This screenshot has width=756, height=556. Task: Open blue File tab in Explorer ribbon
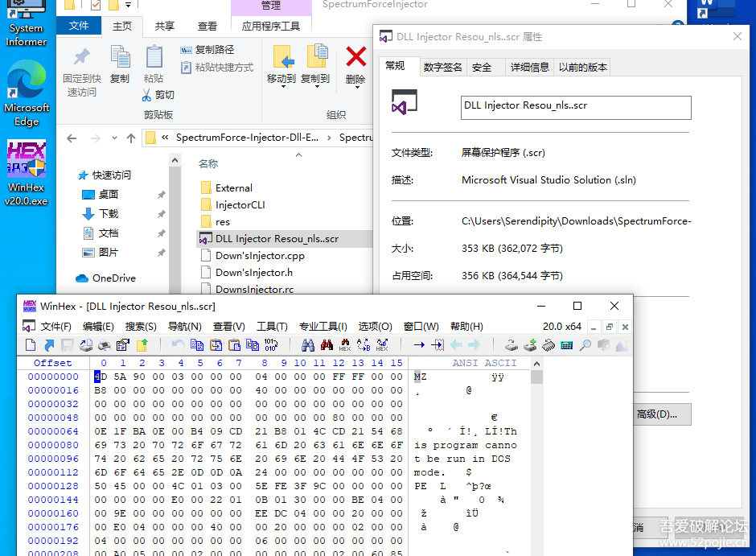click(79, 26)
